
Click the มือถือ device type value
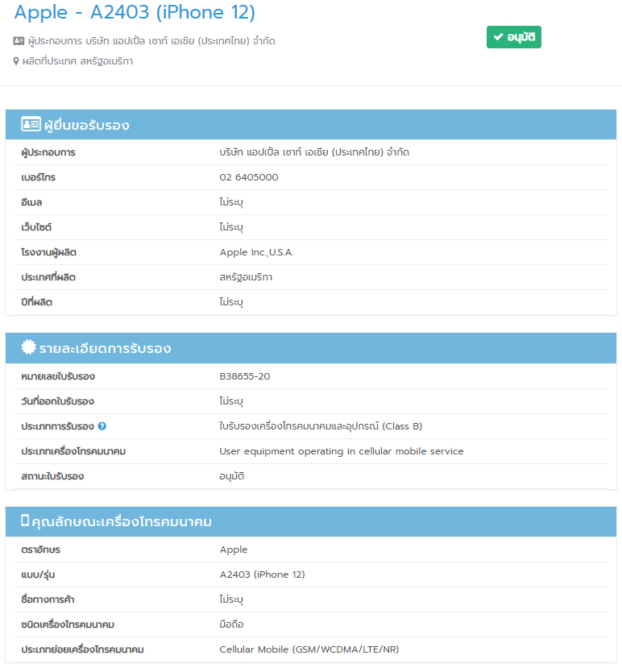tap(232, 624)
